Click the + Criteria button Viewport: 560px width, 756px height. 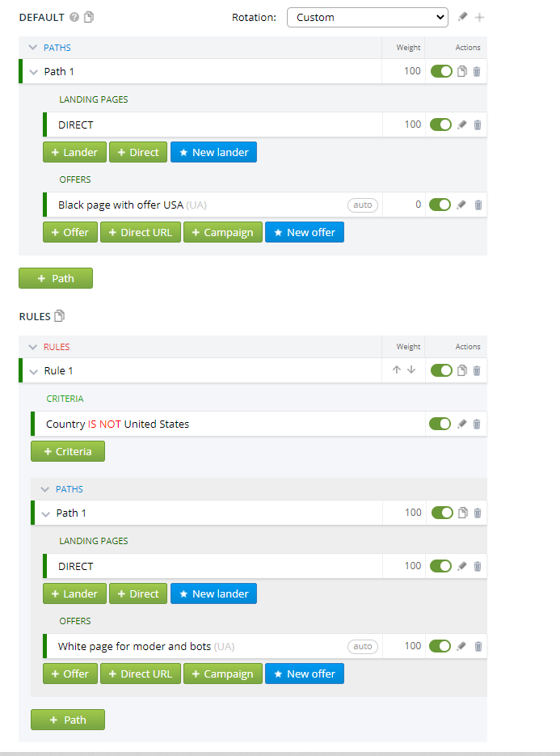(67, 451)
